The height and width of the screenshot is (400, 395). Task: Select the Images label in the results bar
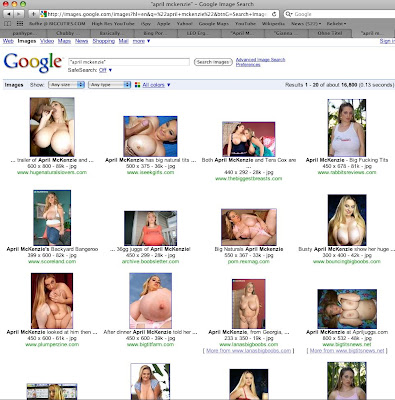pos(14,85)
